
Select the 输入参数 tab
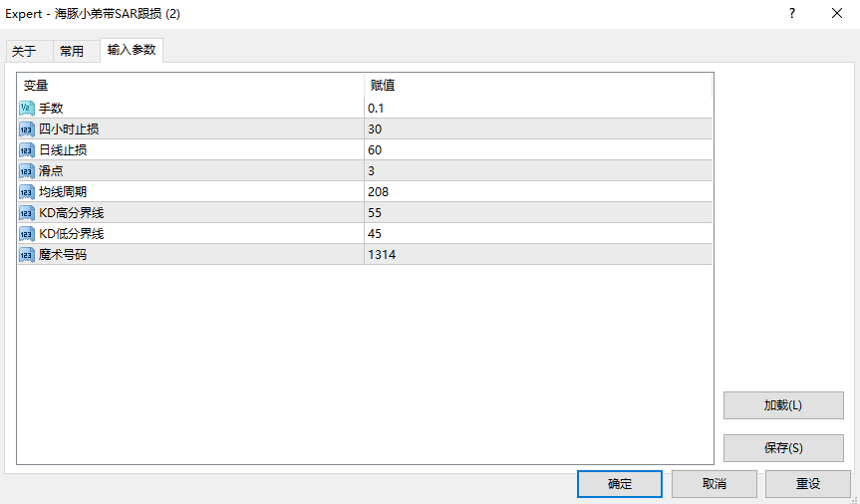132,50
